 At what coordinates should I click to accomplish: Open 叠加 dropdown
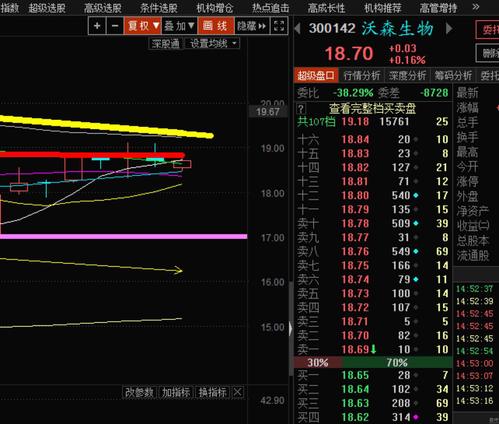[179, 26]
